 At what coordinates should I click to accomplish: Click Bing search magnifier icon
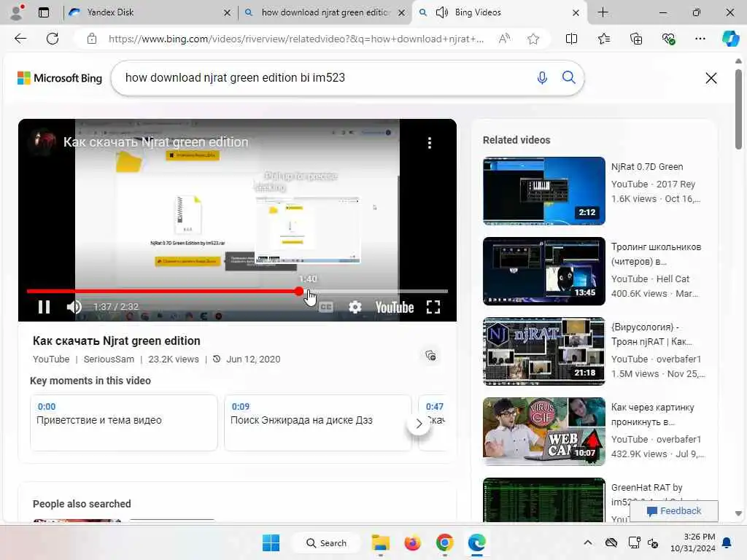pyautogui.click(x=569, y=77)
